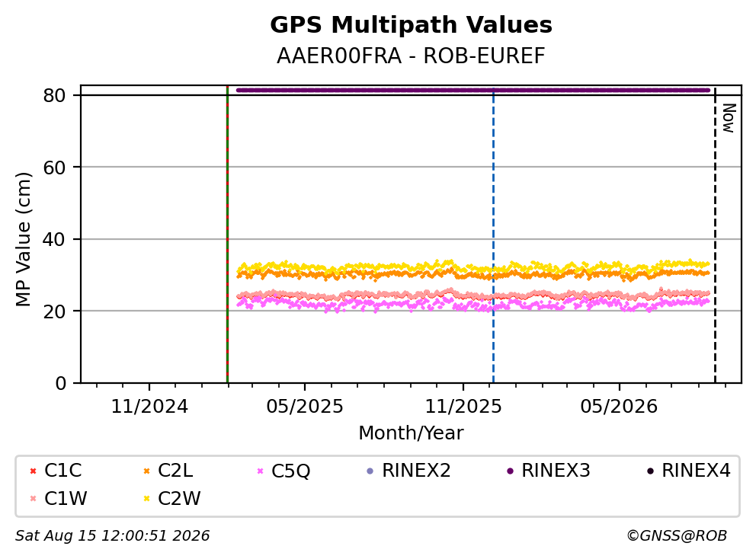756x559 pixels.
Task: Click the yellow C2W data series
Action: [473, 266]
